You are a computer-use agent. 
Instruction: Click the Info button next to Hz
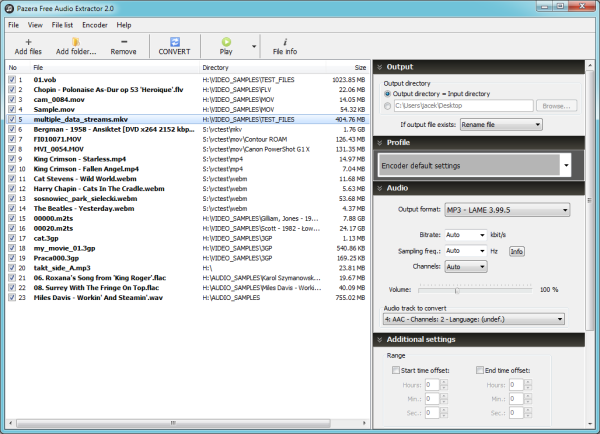click(517, 251)
